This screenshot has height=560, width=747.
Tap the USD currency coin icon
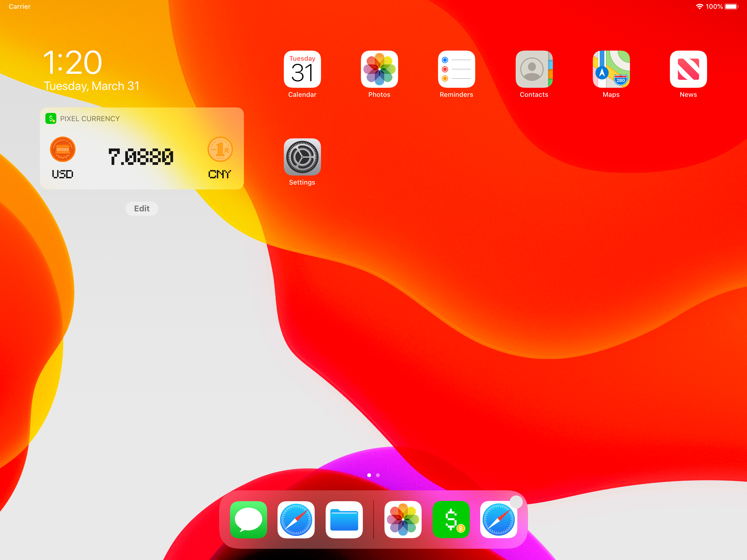(x=62, y=150)
